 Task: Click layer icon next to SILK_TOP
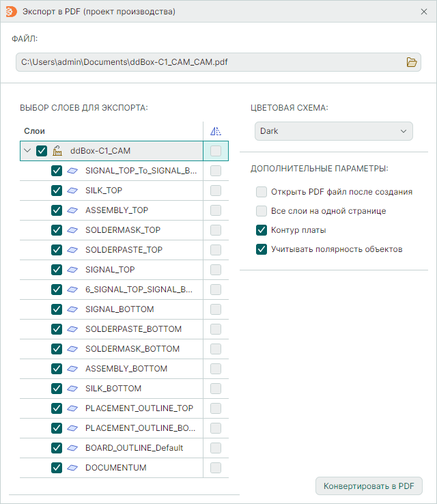[72, 191]
